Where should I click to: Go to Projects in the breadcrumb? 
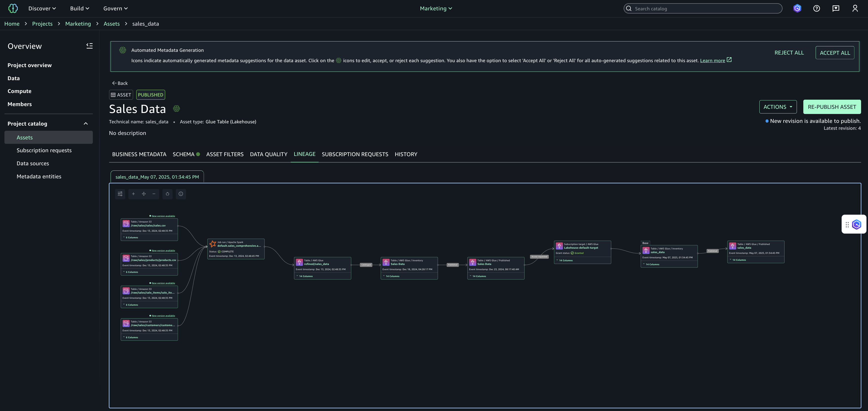[x=42, y=24]
